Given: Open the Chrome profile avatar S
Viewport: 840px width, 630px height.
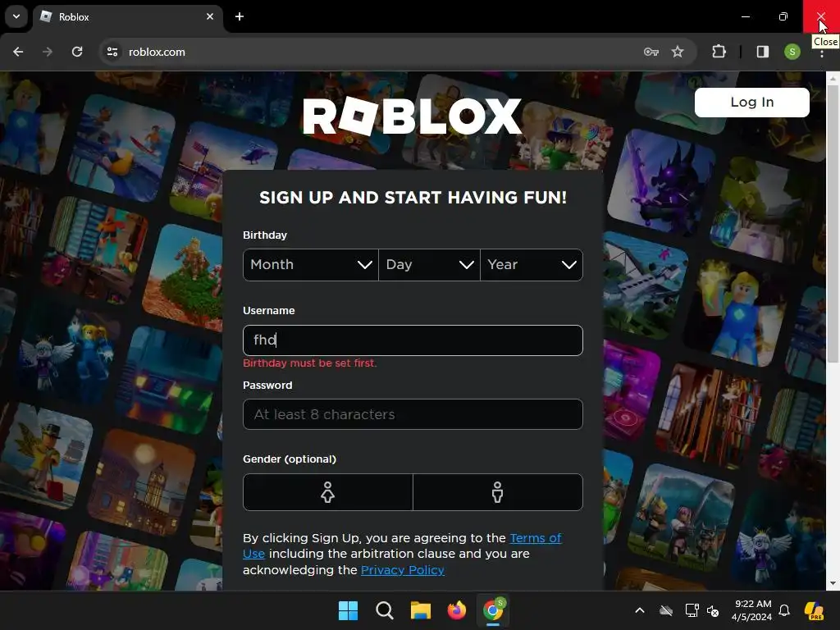Looking at the screenshot, I should [x=792, y=52].
